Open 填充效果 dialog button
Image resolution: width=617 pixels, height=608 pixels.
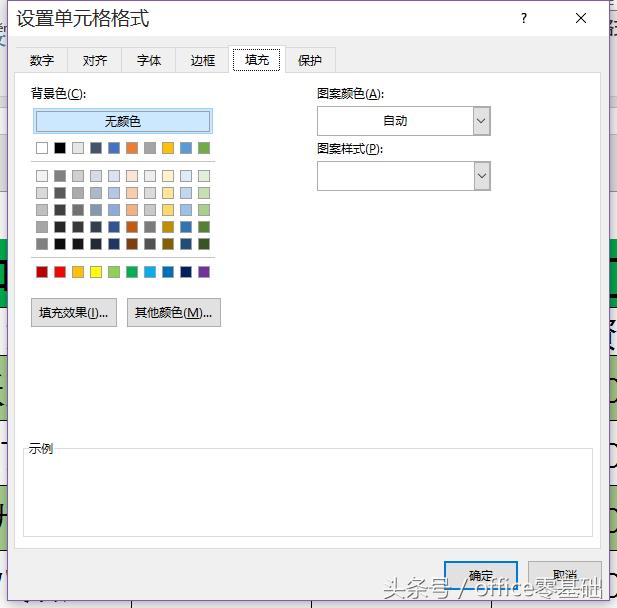coord(74,312)
